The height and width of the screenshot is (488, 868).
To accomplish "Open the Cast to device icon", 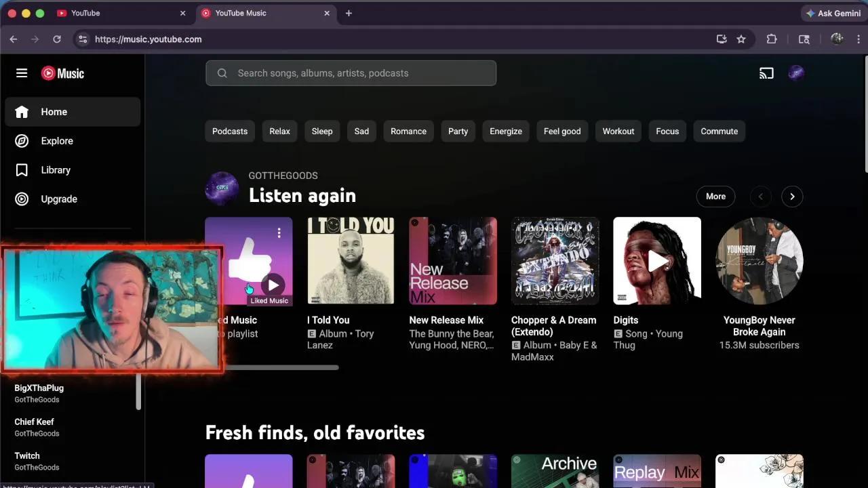I will 766,73.
